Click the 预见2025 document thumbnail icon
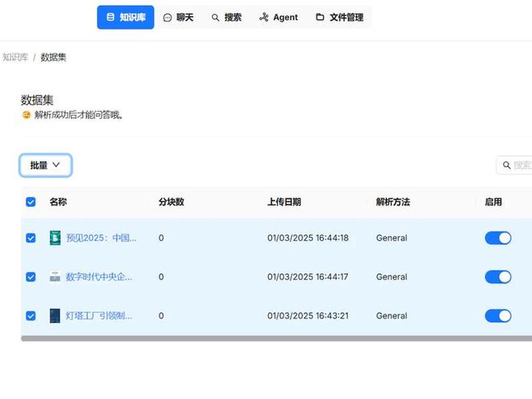The width and height of the screenshot is (532, 399). 55,238
